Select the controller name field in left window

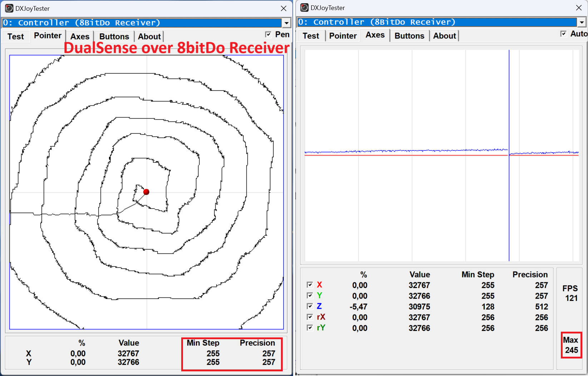[x=142, y=23]
